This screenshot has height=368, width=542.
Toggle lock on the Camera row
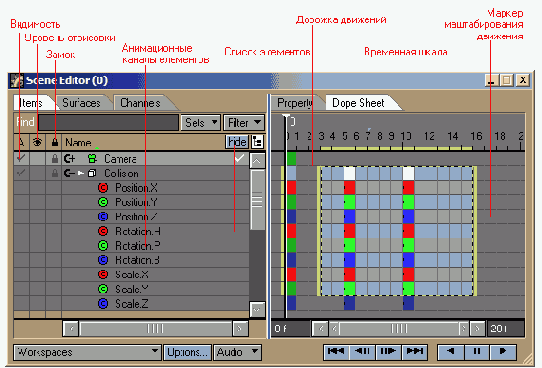tap(55, 159)
